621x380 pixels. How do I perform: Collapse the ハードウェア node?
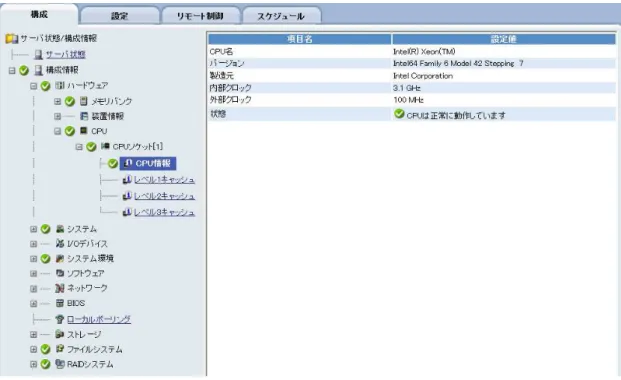tap(33, 86)
